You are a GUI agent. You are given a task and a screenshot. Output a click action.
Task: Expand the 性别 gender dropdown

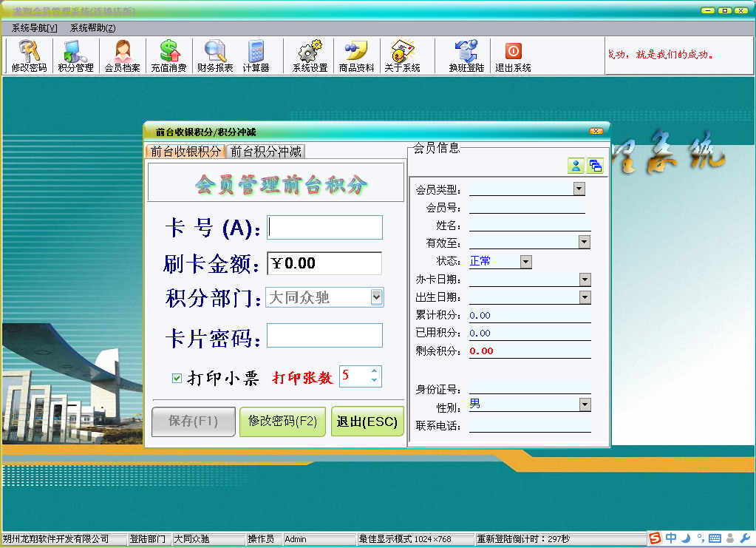585,405
